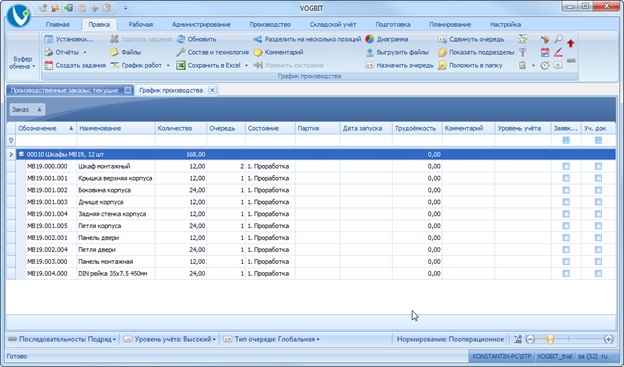
Task: Click the hand stamp icon in ribbon
Action: click(545, 39)
